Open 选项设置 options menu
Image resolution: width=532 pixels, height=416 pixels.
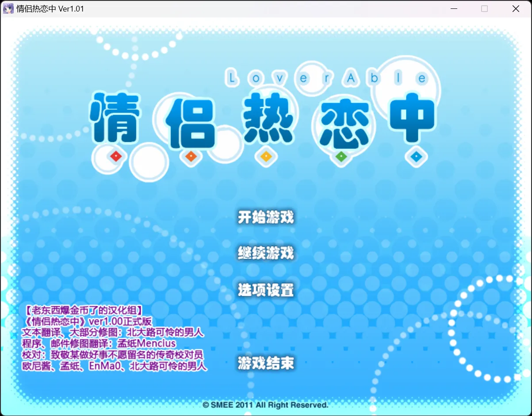point(265,290)
